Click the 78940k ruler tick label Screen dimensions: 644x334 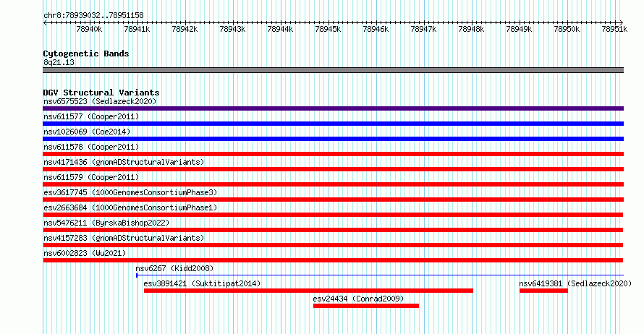point(89,29)
